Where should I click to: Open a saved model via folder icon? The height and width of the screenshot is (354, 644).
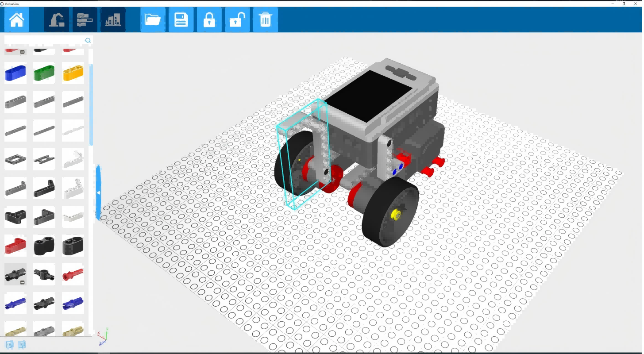point(153,20)
